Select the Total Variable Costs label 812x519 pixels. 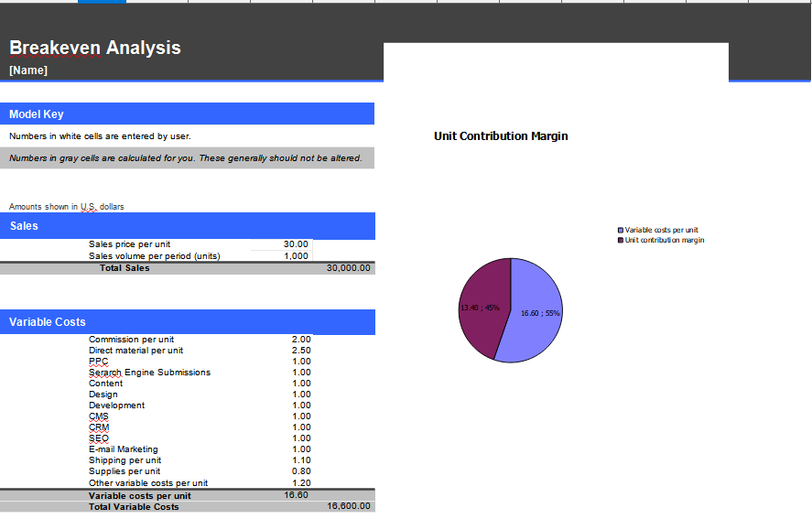click(x=134, y=506)
